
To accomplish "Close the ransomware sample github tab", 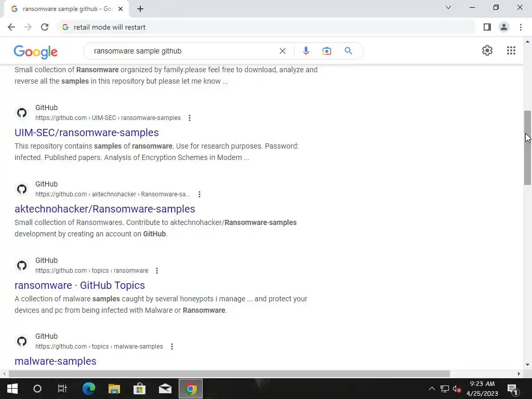I will [121, 9].
